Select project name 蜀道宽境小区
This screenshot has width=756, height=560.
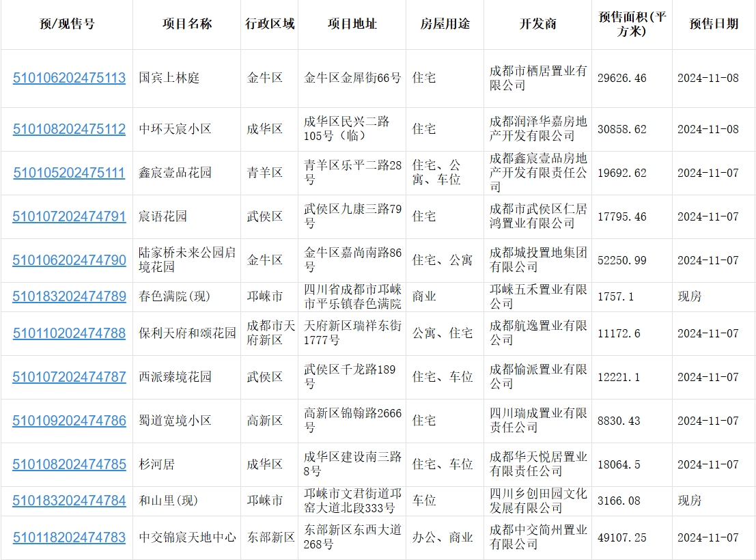point(175,421)
